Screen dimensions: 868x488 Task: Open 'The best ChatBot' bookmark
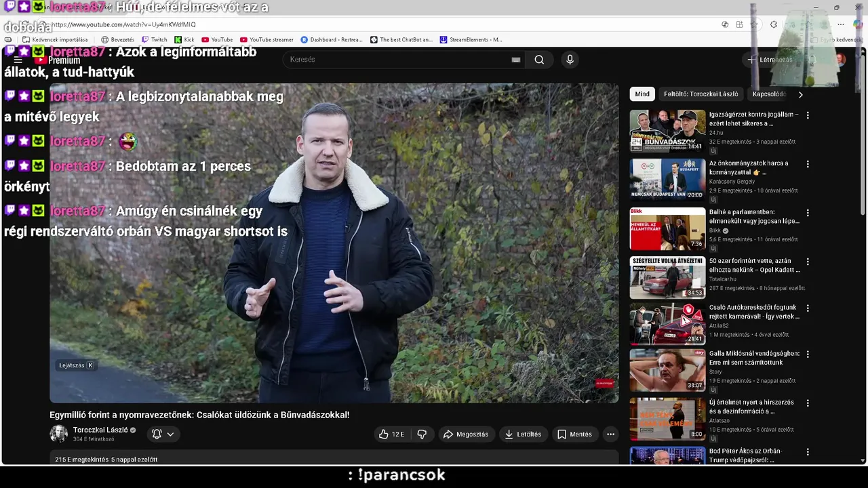[x=401, y=39]
